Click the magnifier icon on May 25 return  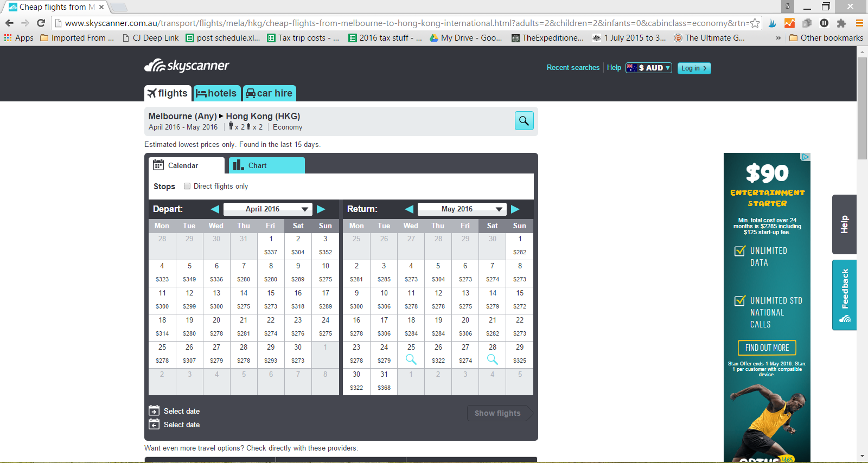pos(411,359)
